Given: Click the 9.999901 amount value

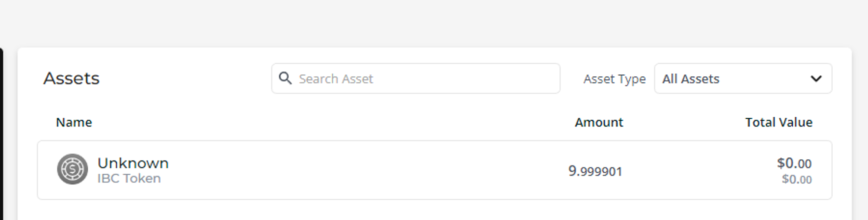Looking at the screenshot, I should tap(596, 171).
